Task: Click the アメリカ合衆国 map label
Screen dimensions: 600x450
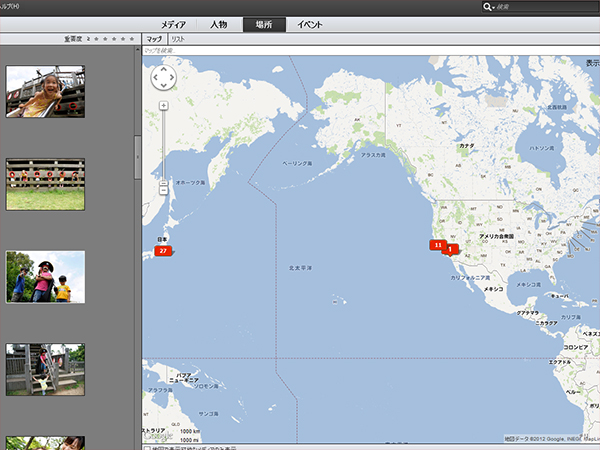Action: point(496,236)
